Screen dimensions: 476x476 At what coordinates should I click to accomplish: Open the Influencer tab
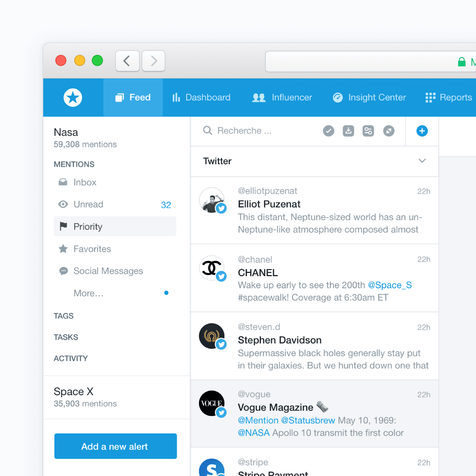click(282, 98)
